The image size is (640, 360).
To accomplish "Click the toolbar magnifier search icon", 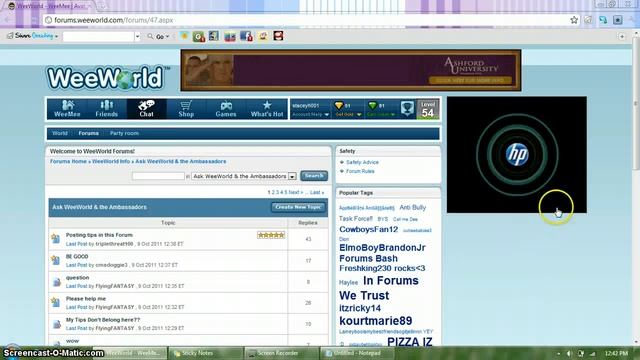I will (x=150, y=36).
